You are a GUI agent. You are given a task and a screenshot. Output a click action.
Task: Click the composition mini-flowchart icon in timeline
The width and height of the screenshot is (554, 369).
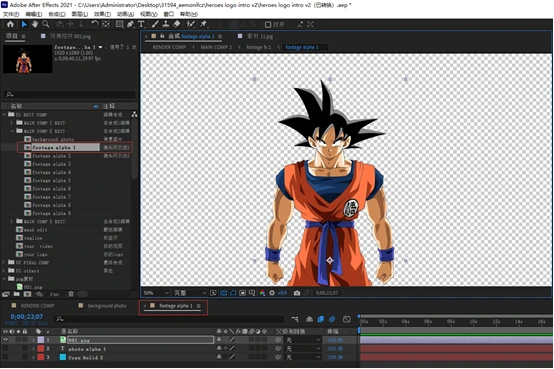[295, 319]
